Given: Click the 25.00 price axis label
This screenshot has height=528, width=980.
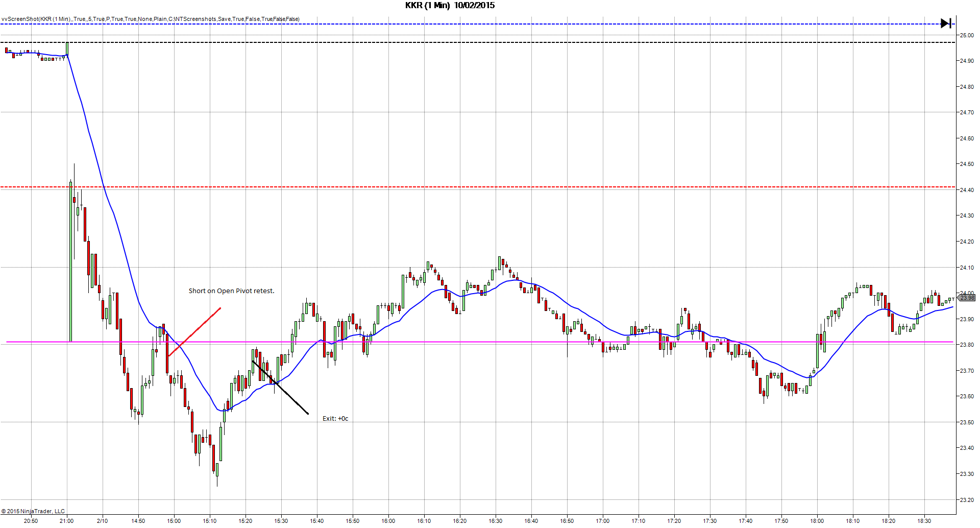Looking at the screenshot, I should [x=967, y=35].
